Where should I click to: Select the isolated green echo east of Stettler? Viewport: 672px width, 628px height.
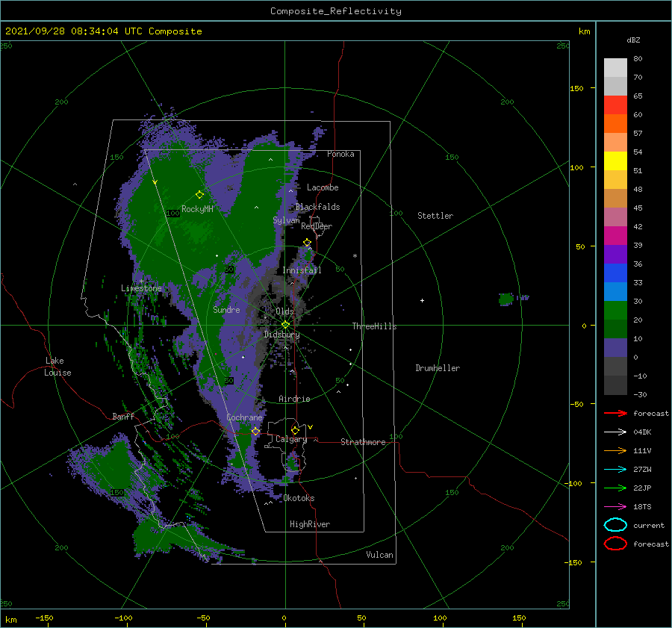coord(506,299)
